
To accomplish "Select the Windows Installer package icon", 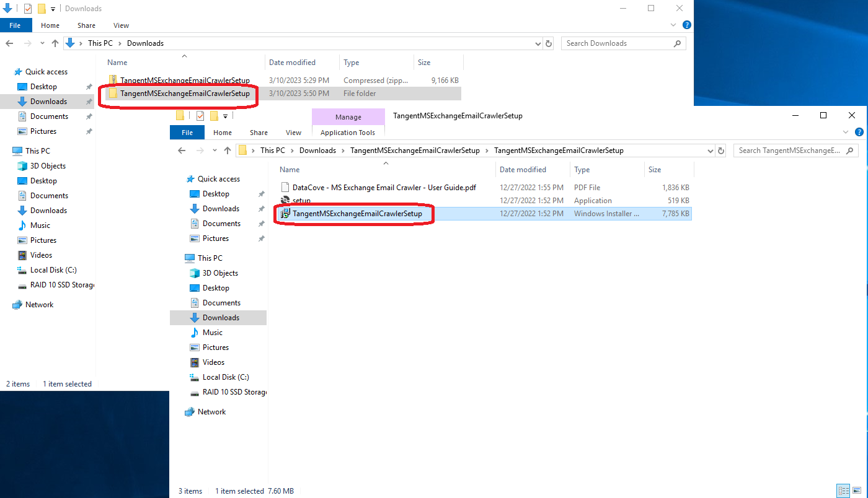I will coord(285,214).
